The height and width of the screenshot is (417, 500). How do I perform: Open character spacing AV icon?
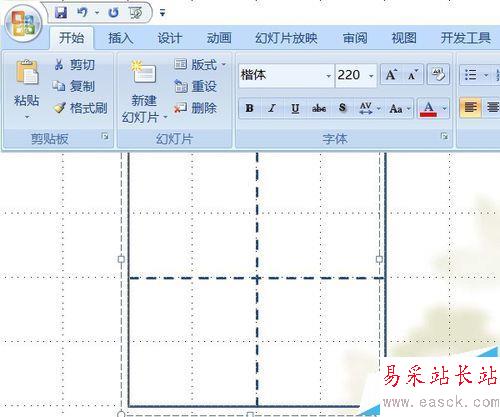tap(366, 108)
